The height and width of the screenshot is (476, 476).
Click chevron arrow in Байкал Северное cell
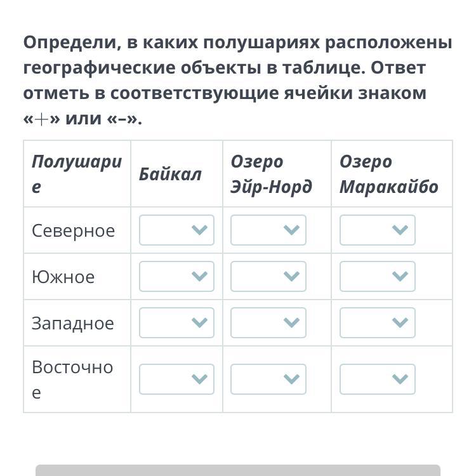click(x=199, y=230)
